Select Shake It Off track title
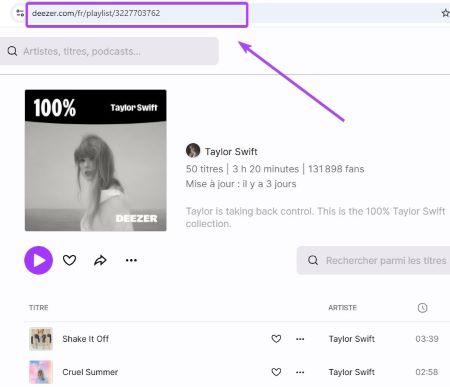 coord(86,339)
